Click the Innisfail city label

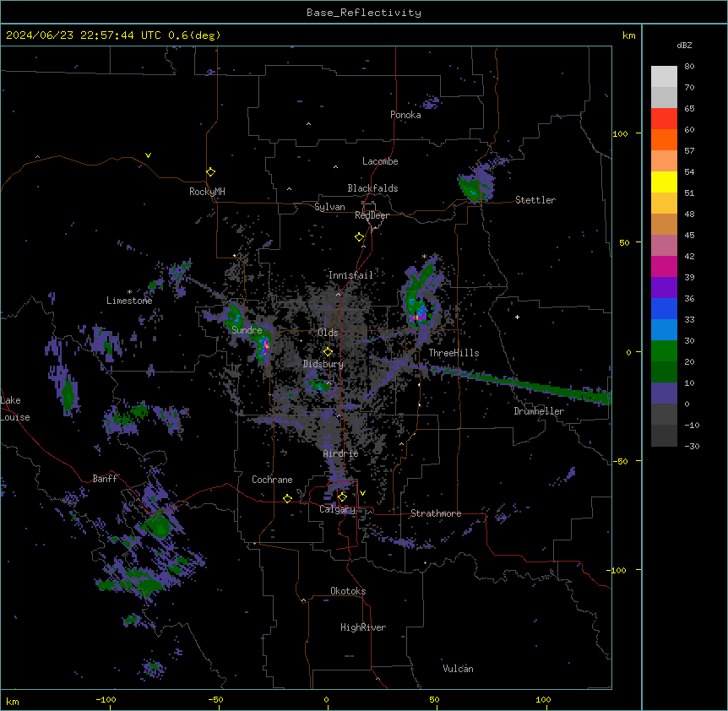[350, 275]
